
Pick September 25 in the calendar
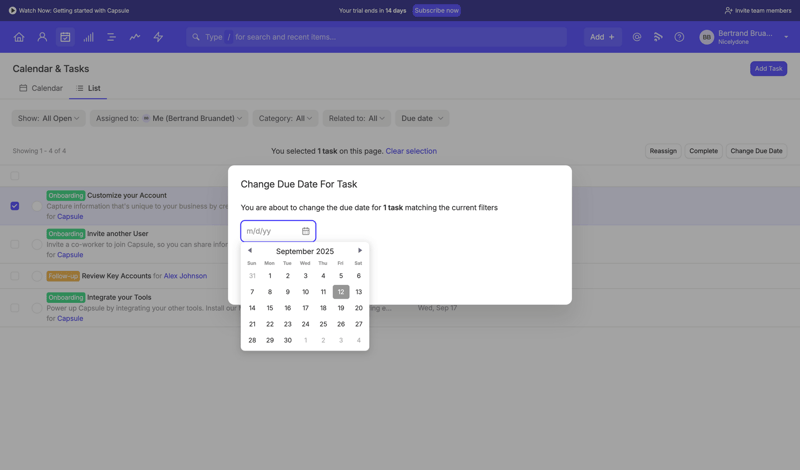(x=323, y=324)
